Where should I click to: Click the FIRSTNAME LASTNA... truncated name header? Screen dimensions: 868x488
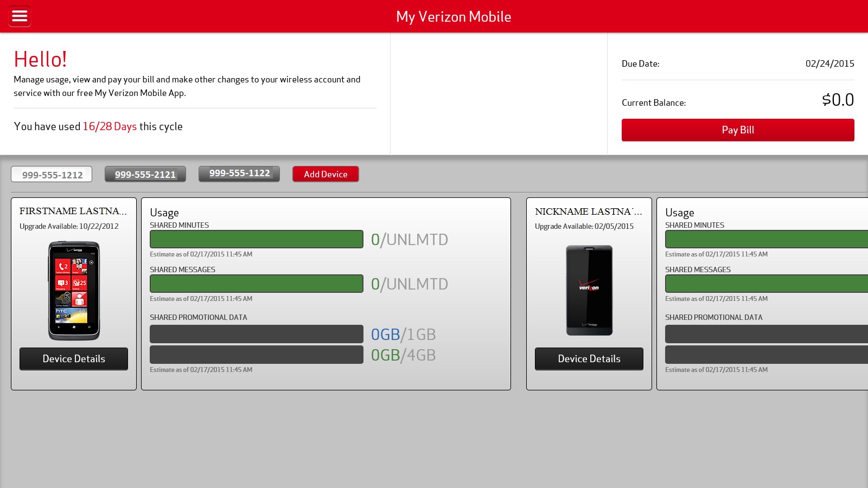pos(74,211)
